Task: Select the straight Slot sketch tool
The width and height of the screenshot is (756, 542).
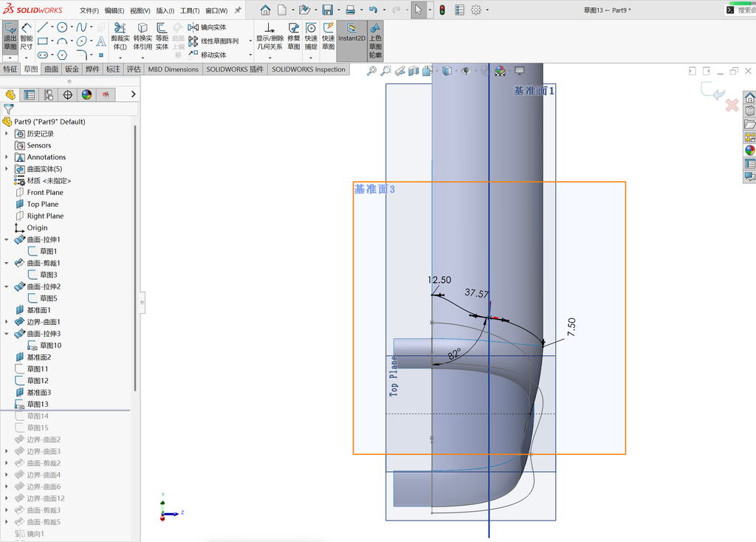Action: click(42, 55)
